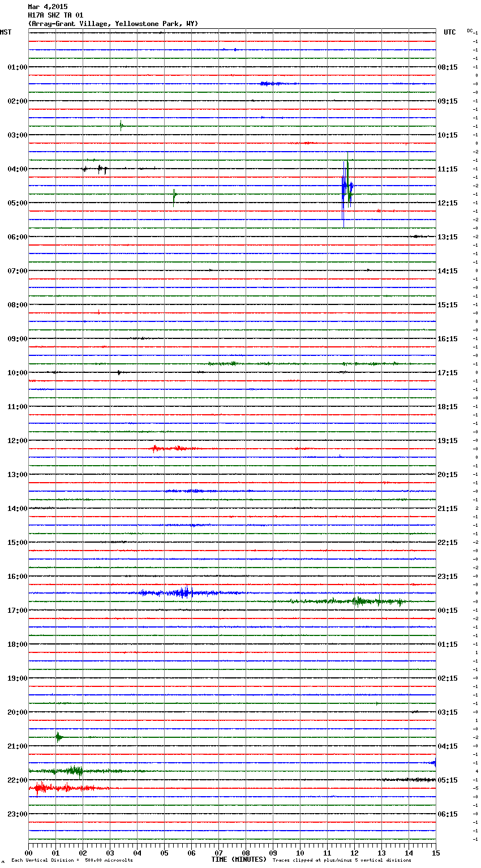This screenshot has width=481, height=868.
Task: Select the 19:00 MST time label
Action: pos(17,678)
